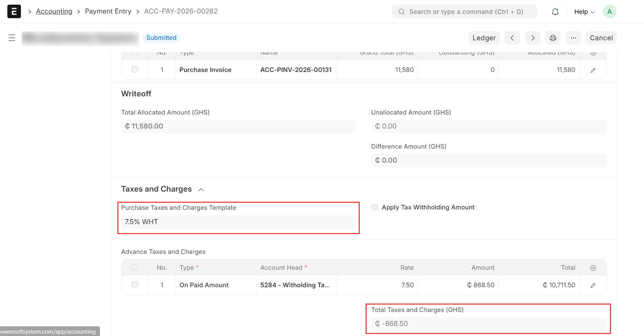
Task: Open the user avatar menu
Action: 609,12
